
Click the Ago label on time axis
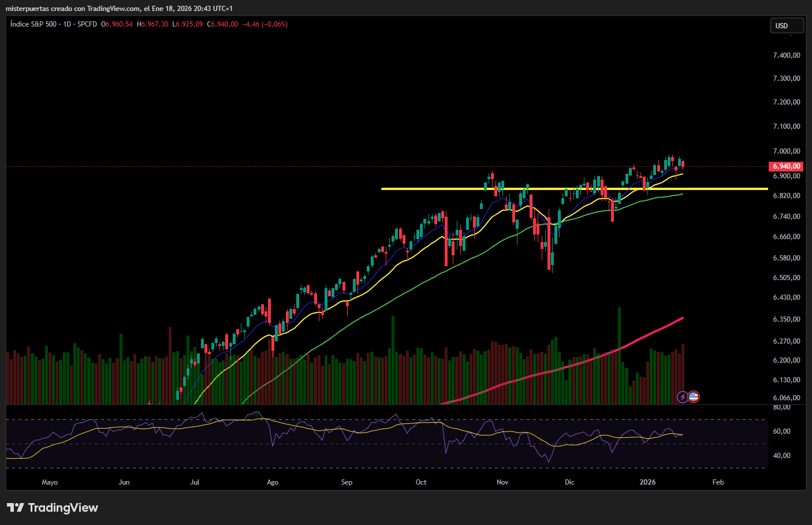(273, 482)
